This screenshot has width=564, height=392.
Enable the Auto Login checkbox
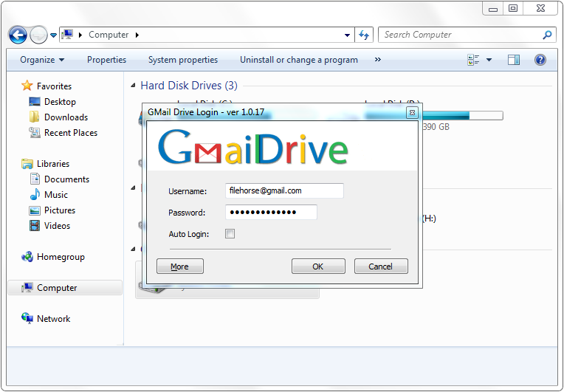230,234
